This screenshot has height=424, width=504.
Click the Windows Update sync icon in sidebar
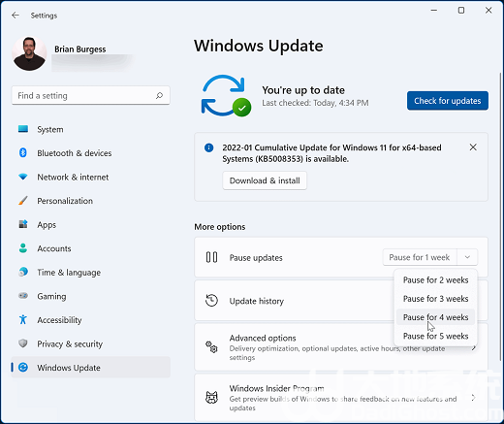[x=23, y=368]
